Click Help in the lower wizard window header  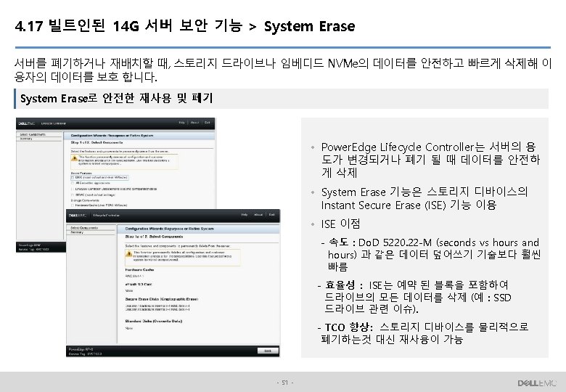pos(245,215)
